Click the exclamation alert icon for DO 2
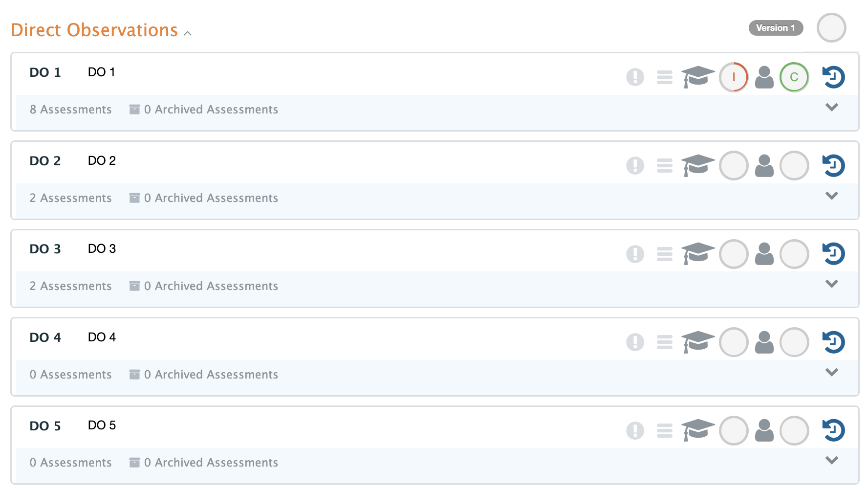Image resolution: width=868 pixels, height=492 pixels. (x=635, y=166)
